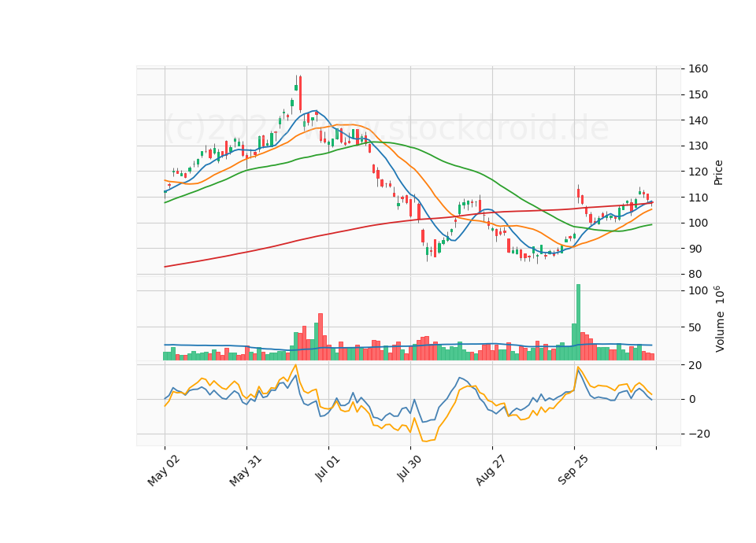Click the 160 price axis value
Viewport: 756px width, 543px height.
[698, 69]
